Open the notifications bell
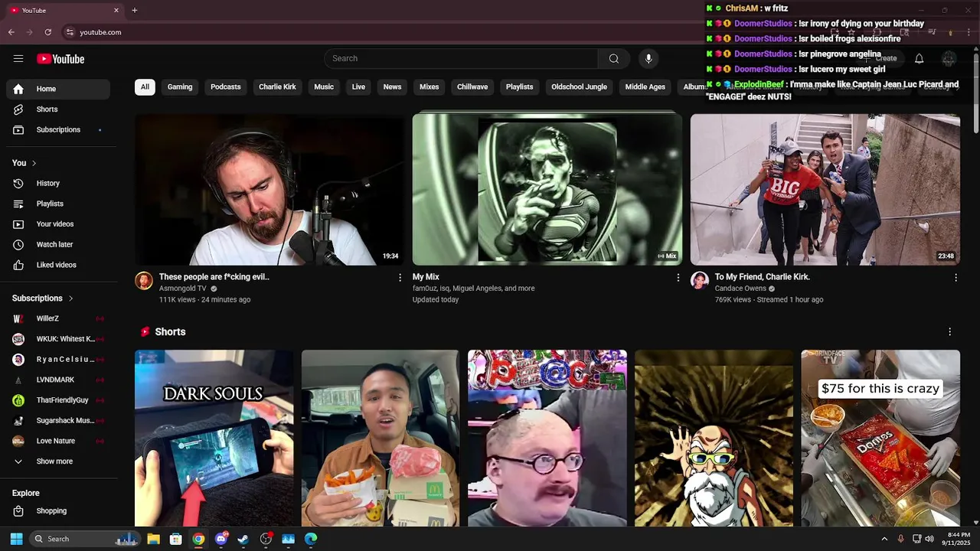 (920, 59)
